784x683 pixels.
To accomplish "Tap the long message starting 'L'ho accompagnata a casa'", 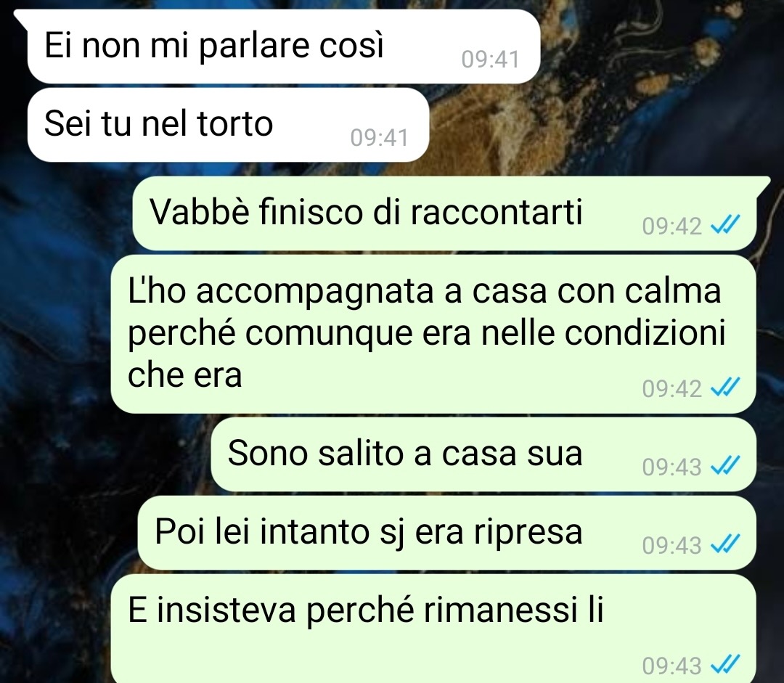I will 433,334.
